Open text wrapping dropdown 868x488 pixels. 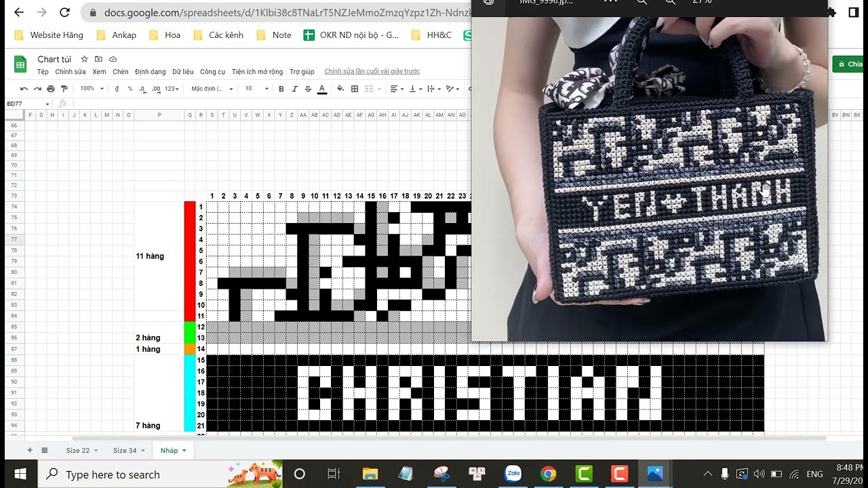(x=433, y=89)
